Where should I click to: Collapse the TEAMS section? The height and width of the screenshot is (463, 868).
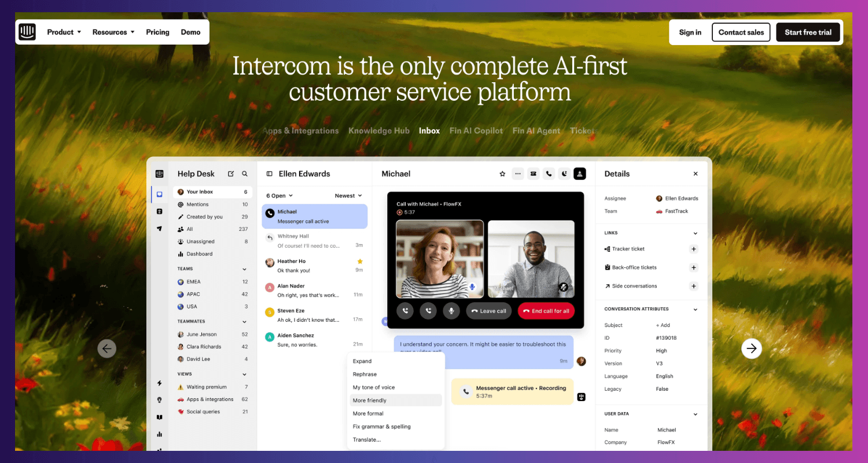pos(244,269)
